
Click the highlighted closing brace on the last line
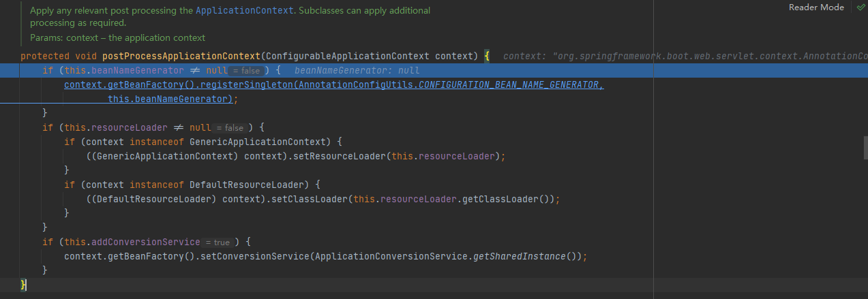(23, 285)
